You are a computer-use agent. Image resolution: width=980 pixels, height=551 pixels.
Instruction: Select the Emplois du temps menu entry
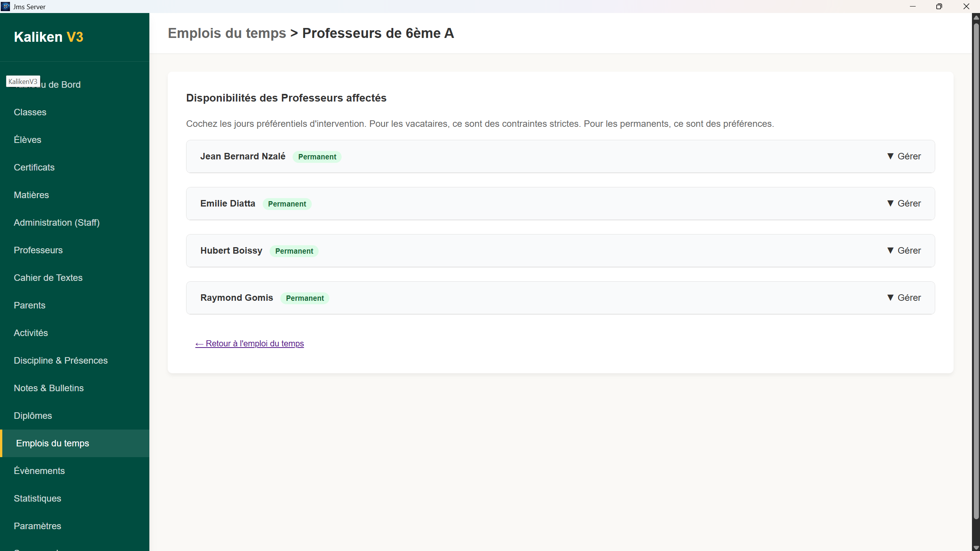52,443
